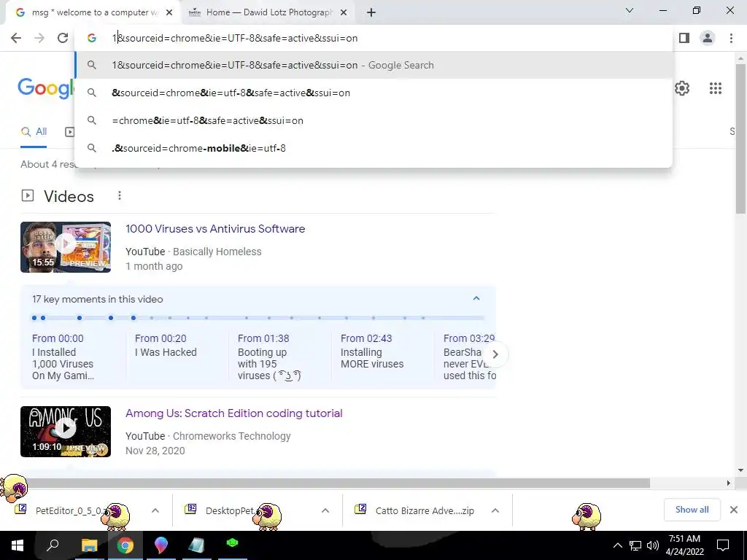Switch to Home — Dawid Lotz Photography tab
747x560 pixels.
point(268,12)
